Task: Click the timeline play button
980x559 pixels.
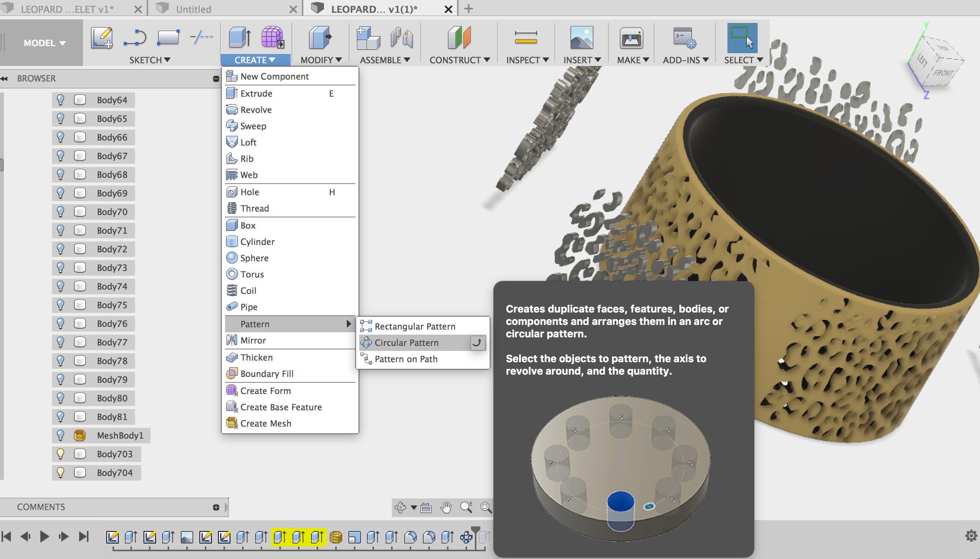Action: (x=45, y=537)
